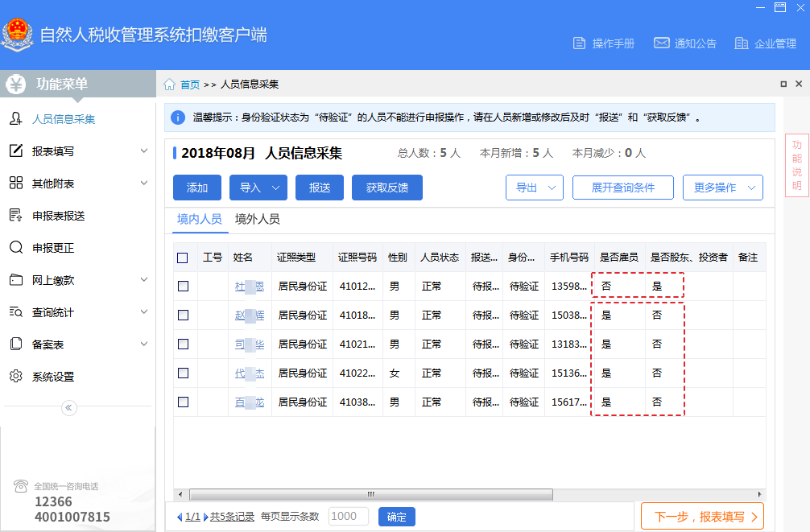Screen dimensions: 810x532
Task: Expand 查询统计 menu chevron
Action: [144, 311]
